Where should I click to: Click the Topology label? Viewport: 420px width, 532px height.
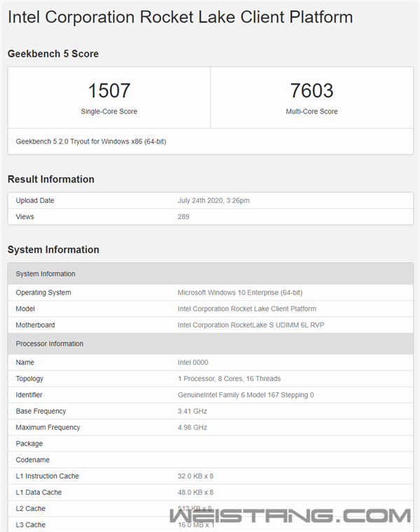(29, 379)
